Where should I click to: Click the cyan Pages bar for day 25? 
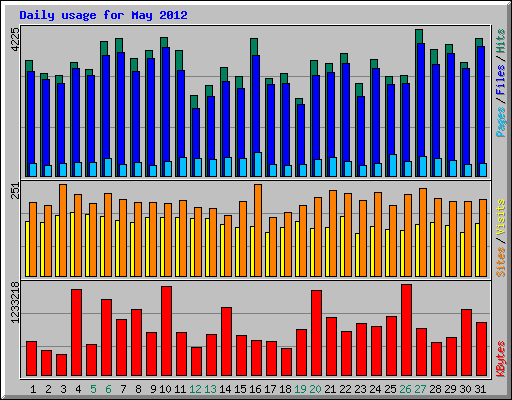click(393, 165)
